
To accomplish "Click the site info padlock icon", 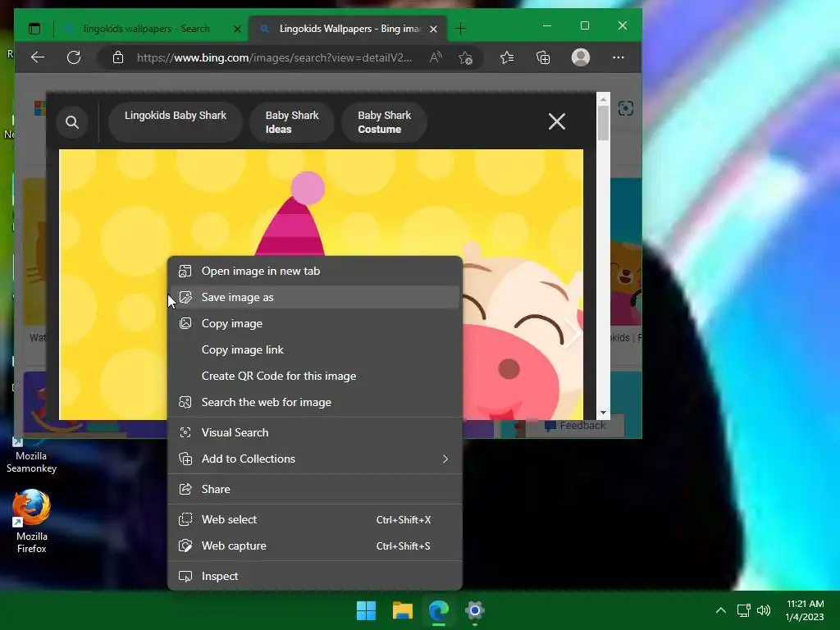I will (x=118, y=57).
